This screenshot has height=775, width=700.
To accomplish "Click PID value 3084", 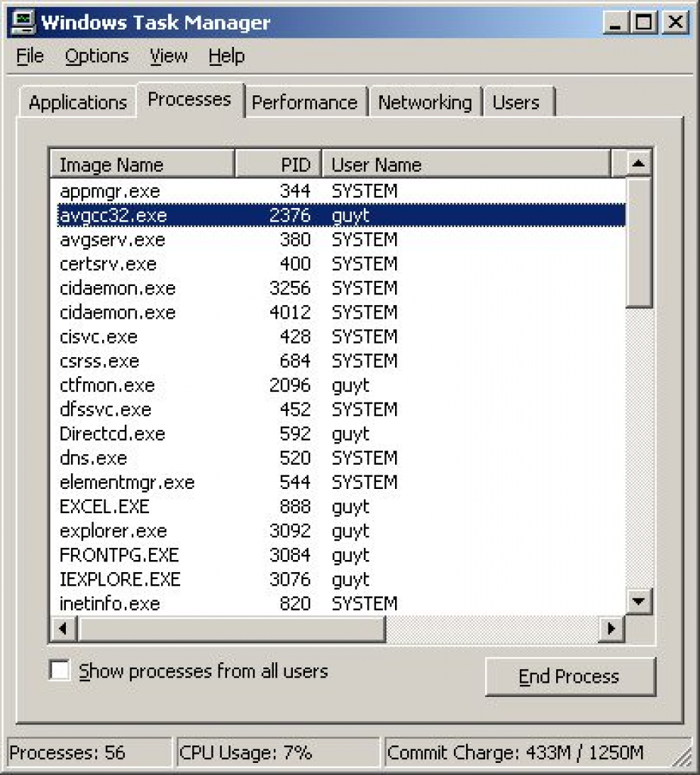I will pyautogui.click(x=290, y=555).
